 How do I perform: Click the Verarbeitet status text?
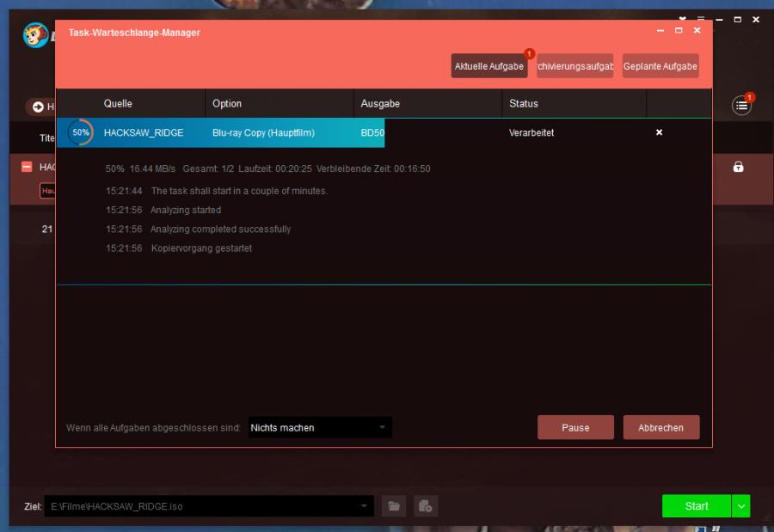coord(531,132)
